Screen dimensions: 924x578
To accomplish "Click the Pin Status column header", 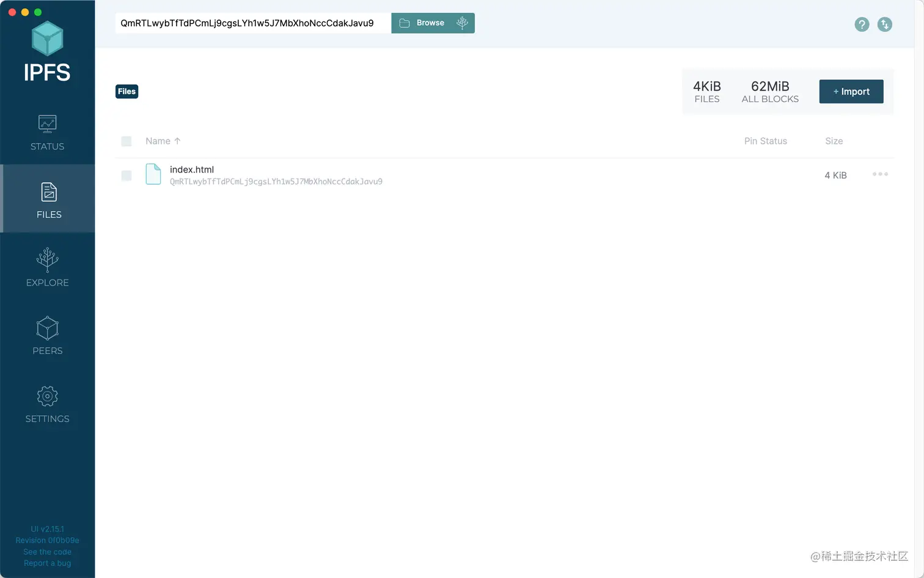I will [766, 141].
